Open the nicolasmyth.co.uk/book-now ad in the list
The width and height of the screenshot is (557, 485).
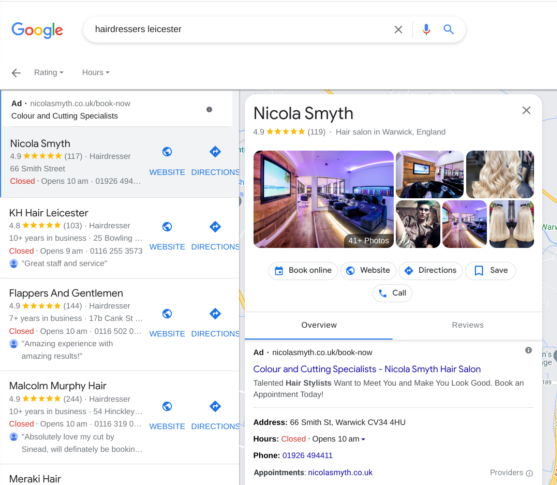pyautogui.click(x=80, y=103)
